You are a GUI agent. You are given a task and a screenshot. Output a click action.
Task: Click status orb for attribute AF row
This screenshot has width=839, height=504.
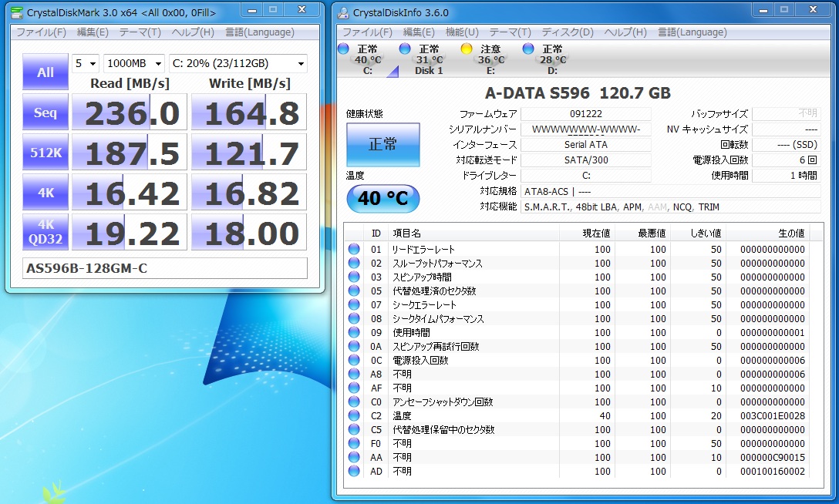pyautogui.click(x=354, y=388)
